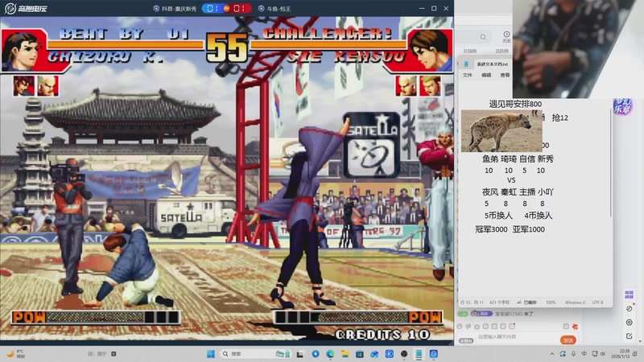The height and width of the screenshot is (362, 644).
Task: Click the red gift icon in chat toolbar
Action: (x=575, y=327)
